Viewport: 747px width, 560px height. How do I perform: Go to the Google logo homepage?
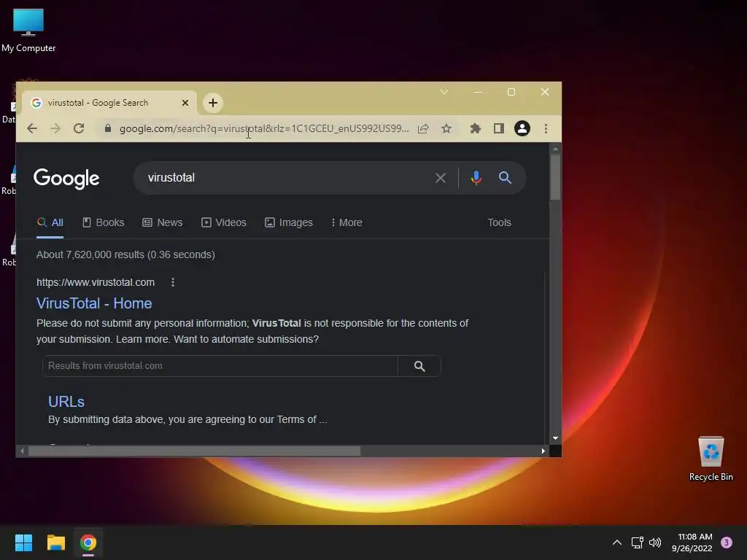[66, 179]
